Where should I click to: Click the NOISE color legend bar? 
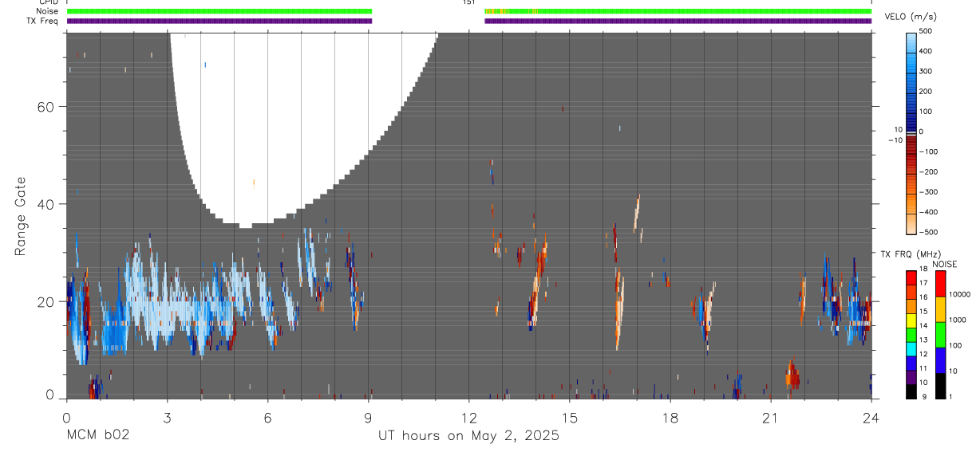point(940,335)
